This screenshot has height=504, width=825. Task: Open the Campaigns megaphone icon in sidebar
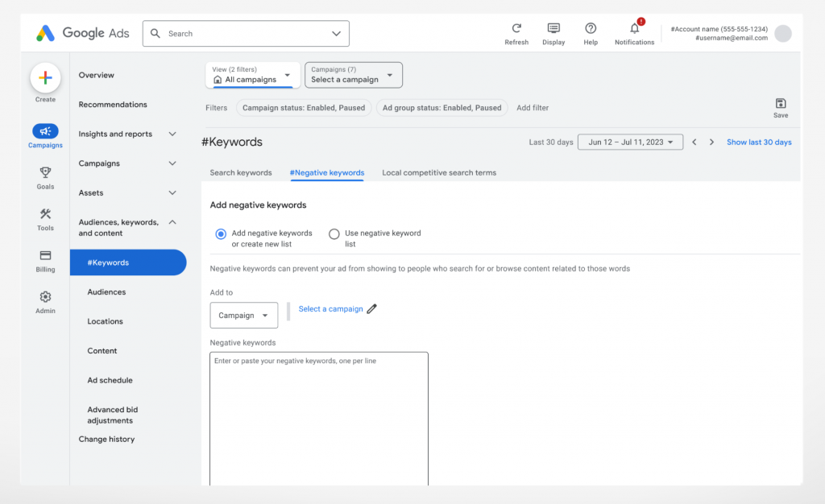tap(45, 131)
